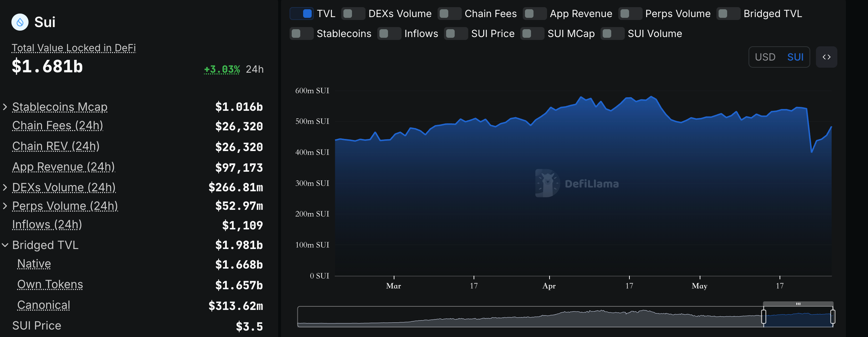
Task: Enable the SUI Price toggle
Action: point(456,33)
